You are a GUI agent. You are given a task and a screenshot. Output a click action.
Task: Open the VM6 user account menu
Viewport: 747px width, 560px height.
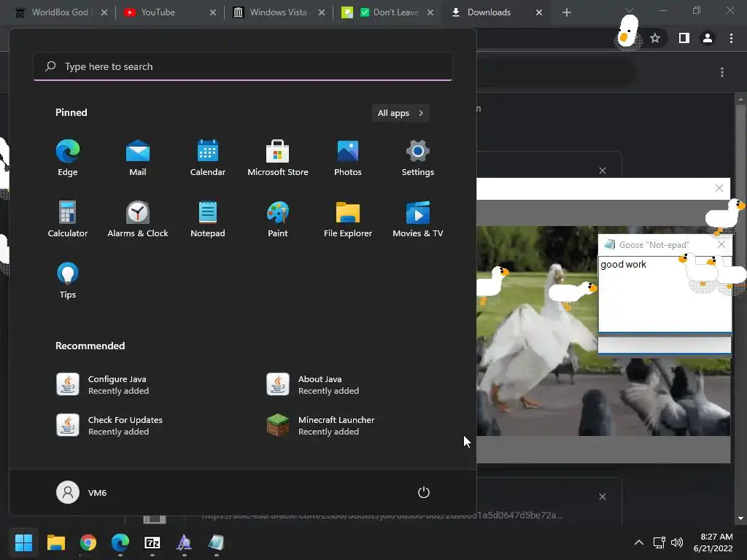pyautogui.click(x=82, y=492)
